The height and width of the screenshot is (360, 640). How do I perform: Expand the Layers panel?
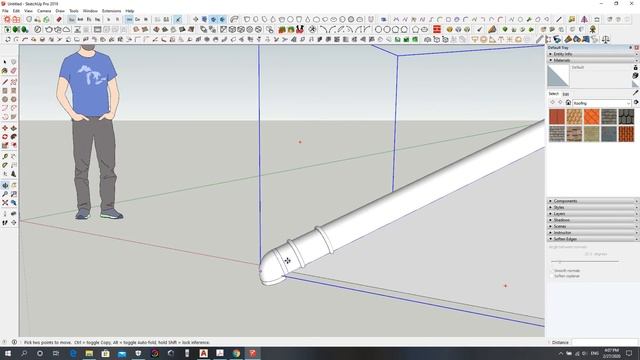(x=593, y=214)
